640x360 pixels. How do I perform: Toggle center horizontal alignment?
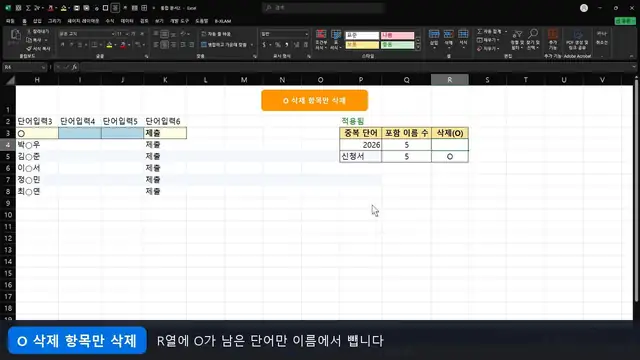click(164, 44)
